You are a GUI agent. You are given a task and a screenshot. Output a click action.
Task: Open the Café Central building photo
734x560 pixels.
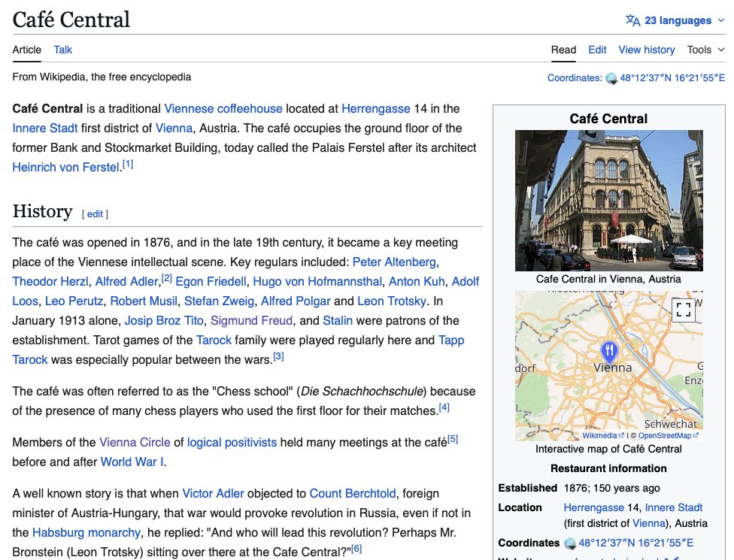(609, 201)
